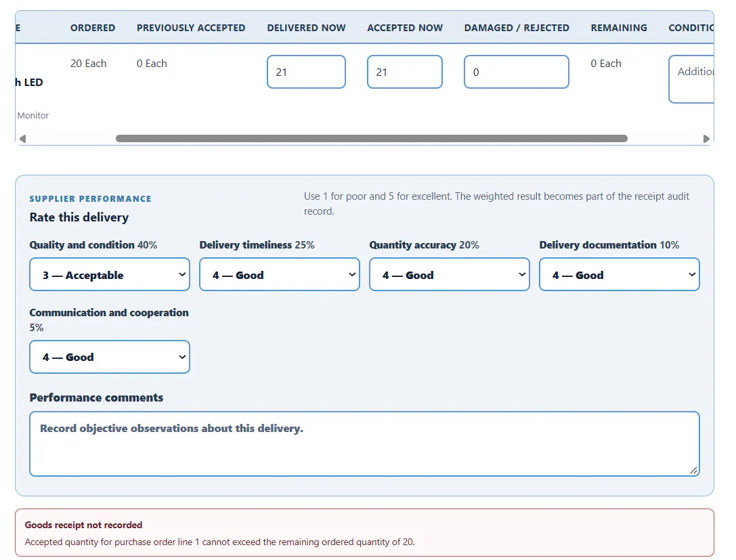The width and height of the screenshot is (736, 560).
Task: Open the Communication and cooperation rating dropdown
Action: click(x=110, y=357)
